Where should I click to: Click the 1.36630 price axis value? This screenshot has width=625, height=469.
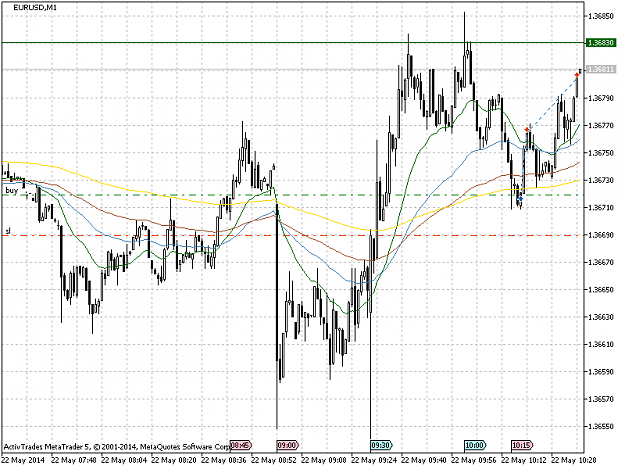click(x=601, y=317)
